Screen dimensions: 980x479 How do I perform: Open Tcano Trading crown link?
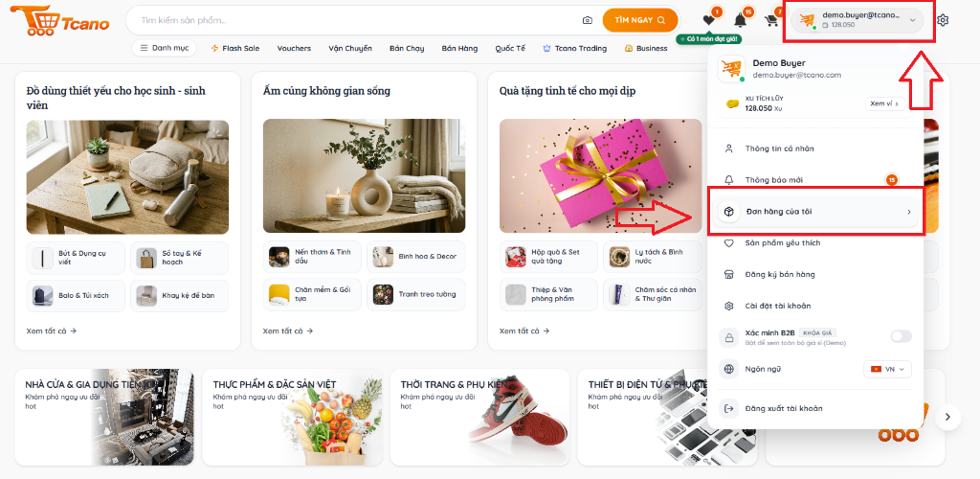pyautogui.click(x=574, y=48)
